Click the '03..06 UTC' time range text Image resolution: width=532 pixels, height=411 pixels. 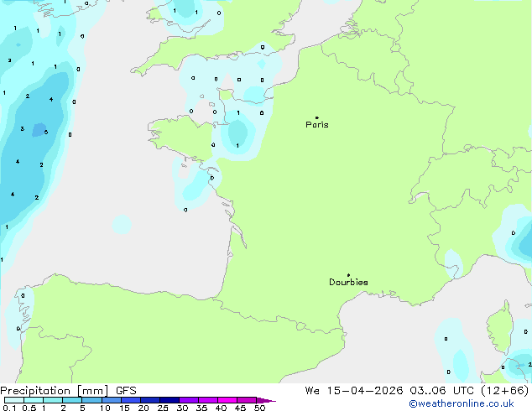441,391
